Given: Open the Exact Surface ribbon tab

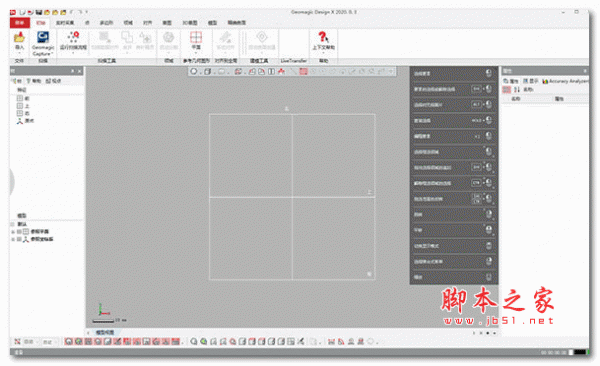Looking at the screenshot, I should pyautogui.click(x=237, y=23).
